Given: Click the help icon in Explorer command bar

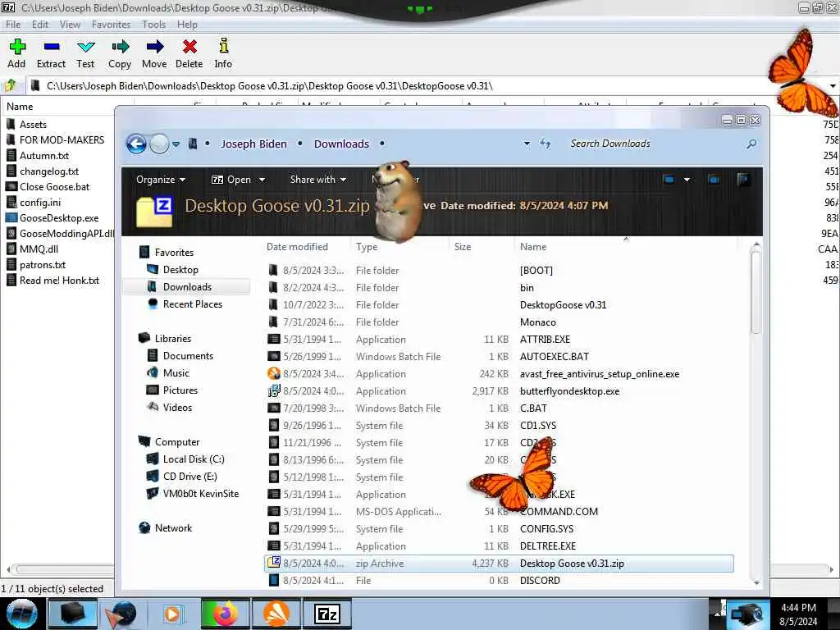Looking at the screenshot, I should [743, 180].
